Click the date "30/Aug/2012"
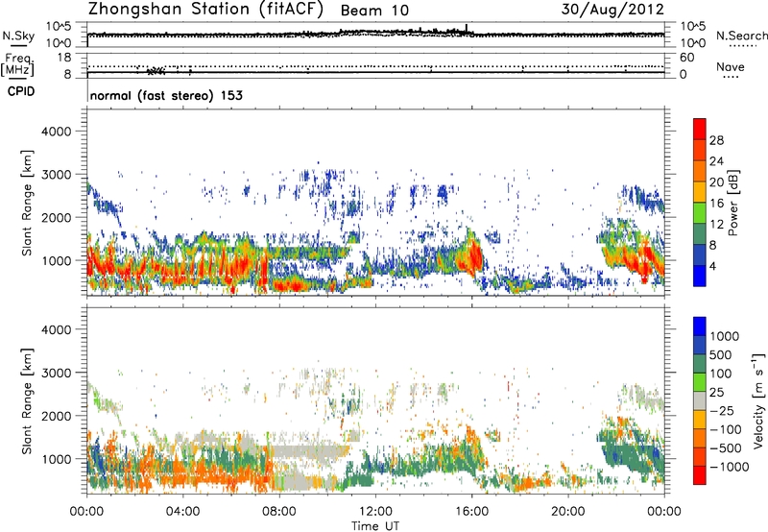The height and width of the screenshot is (532, 768). (612, 10)
